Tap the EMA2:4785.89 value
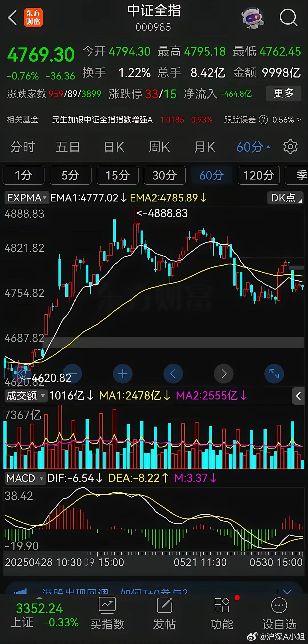The image size is (308, 644). click(168, 197)
